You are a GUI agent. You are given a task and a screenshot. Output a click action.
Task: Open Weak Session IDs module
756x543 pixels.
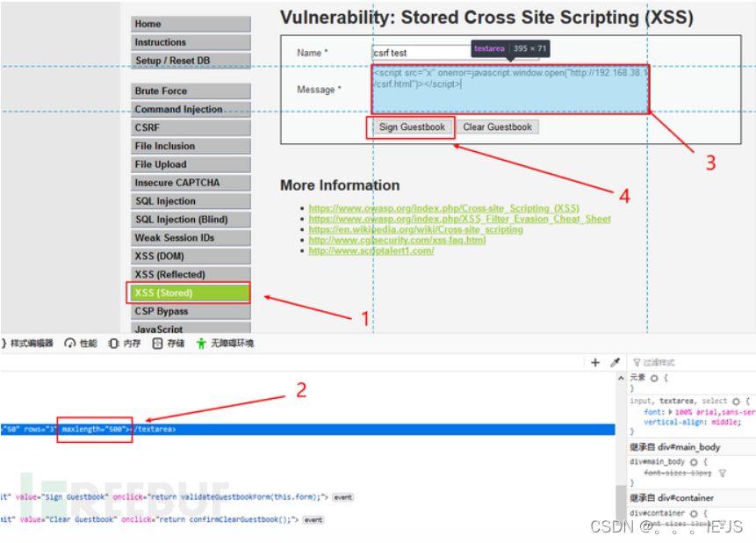[191, 237]
